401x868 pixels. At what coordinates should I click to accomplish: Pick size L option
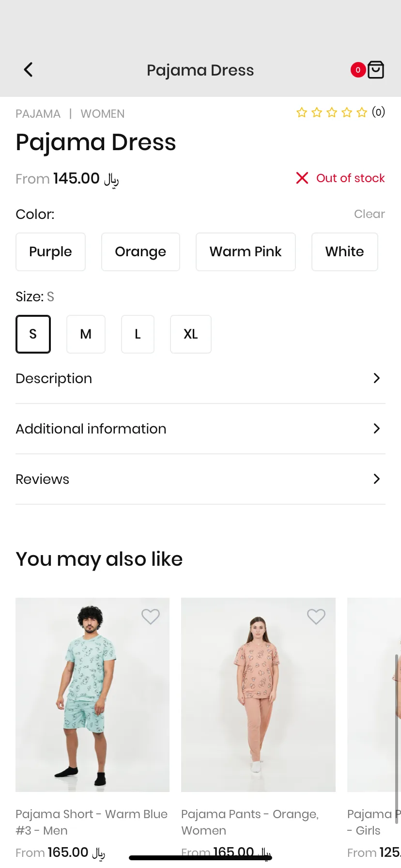tap(138, 334)
